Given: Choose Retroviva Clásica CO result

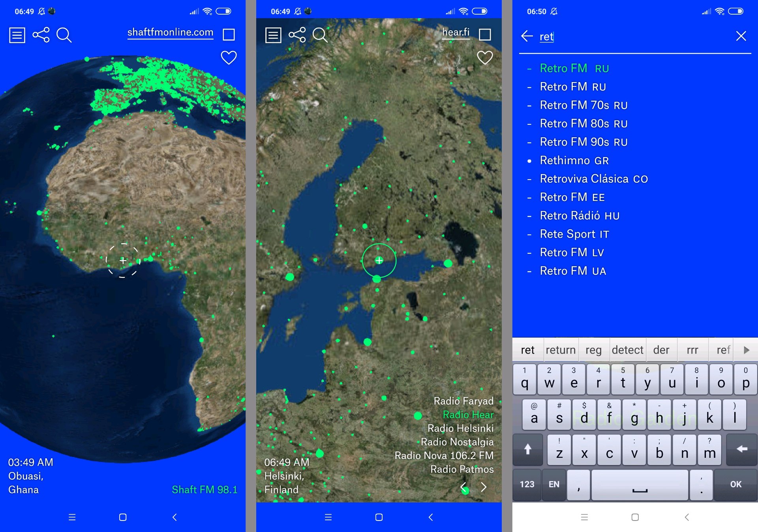Looking at the screenshot, I should tap(594, 179).
